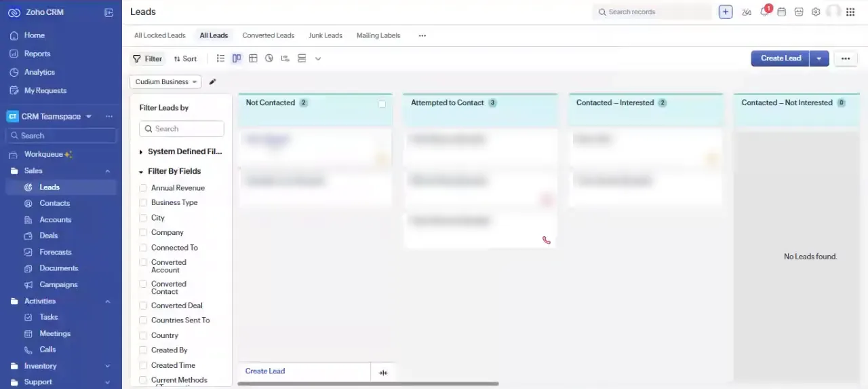Open the calendar icon in header
The image size is (868, 389).
coord(782,12)
